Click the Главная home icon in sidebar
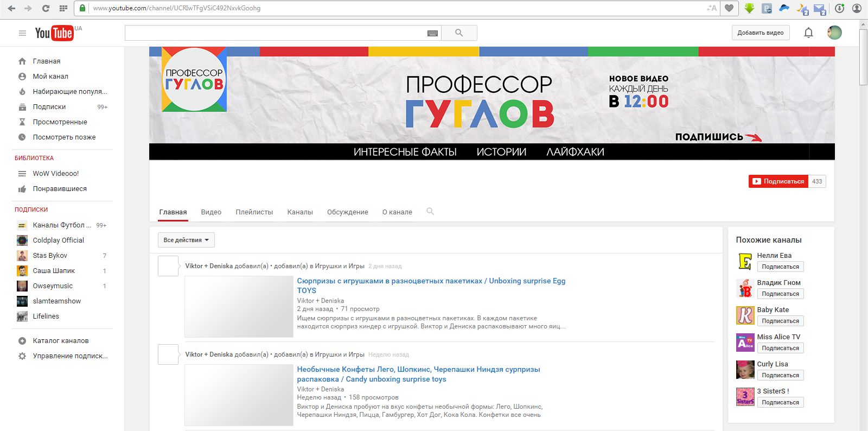Screen dimensions: 868x431 tap(22, 61)
